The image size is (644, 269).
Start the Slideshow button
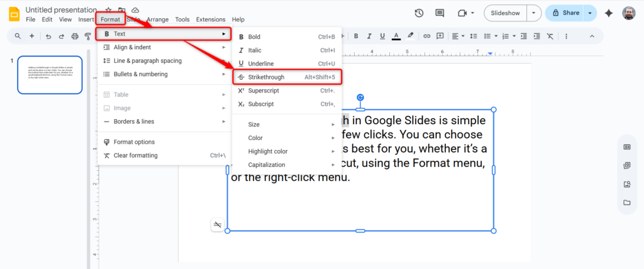505,13
